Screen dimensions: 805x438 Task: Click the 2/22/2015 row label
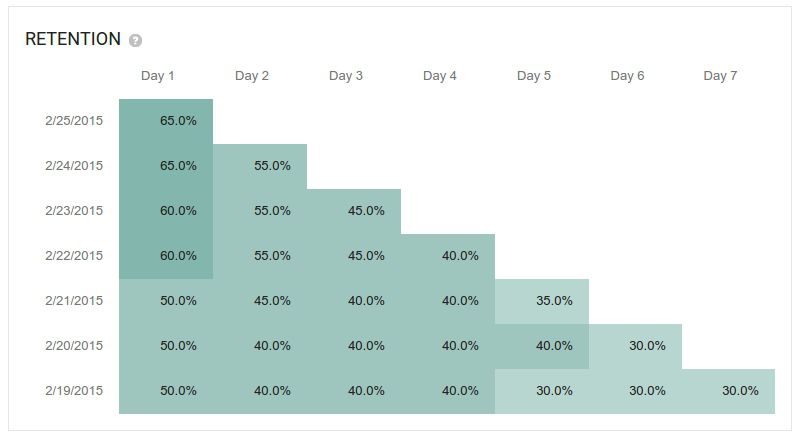click(x=74, y=256)
